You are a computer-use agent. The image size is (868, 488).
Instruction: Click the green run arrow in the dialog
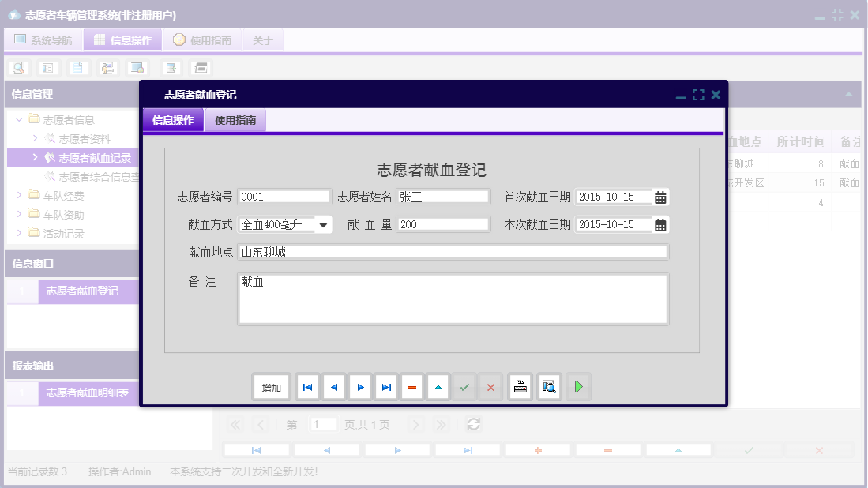pos(577,386)
